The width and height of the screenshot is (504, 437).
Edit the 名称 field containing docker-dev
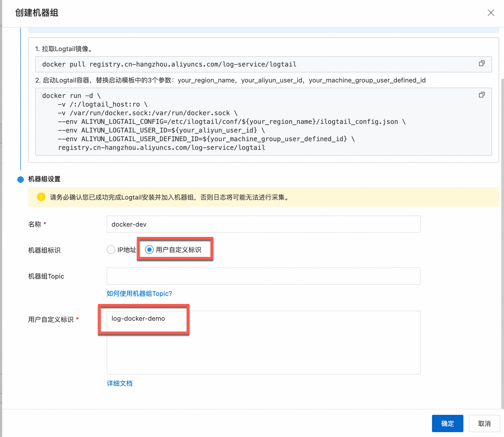[x=263, y=224]
